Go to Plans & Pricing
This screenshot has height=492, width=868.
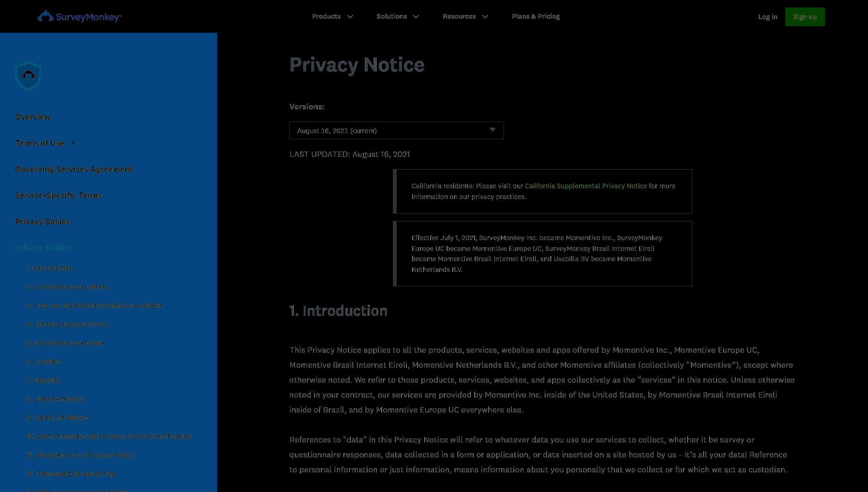(x=536, y=16)
